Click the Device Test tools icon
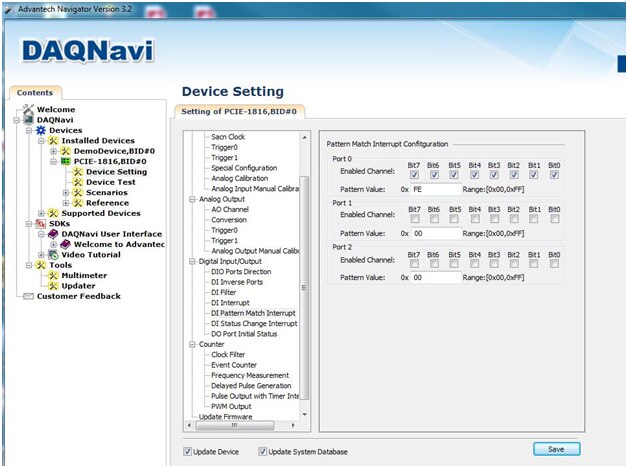 point(78,182)
